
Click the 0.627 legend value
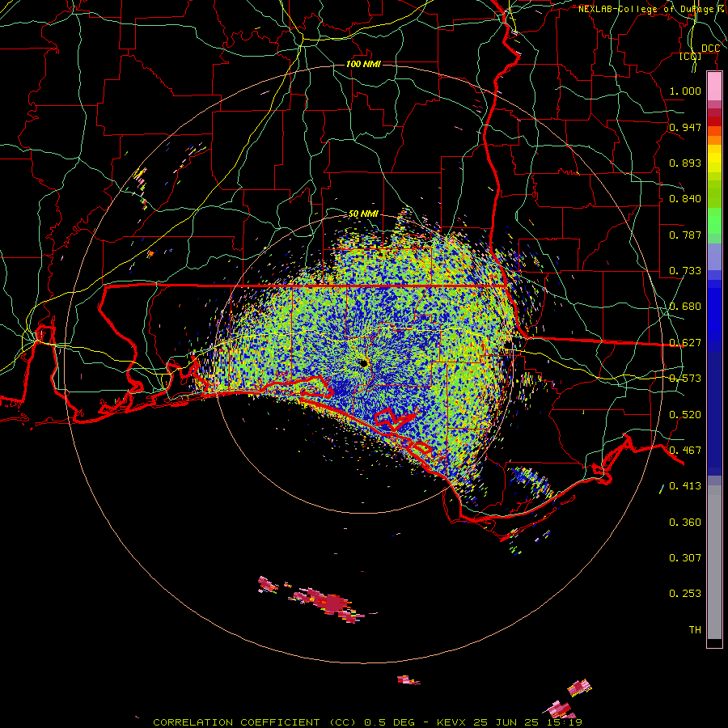(x=685, y=343)
